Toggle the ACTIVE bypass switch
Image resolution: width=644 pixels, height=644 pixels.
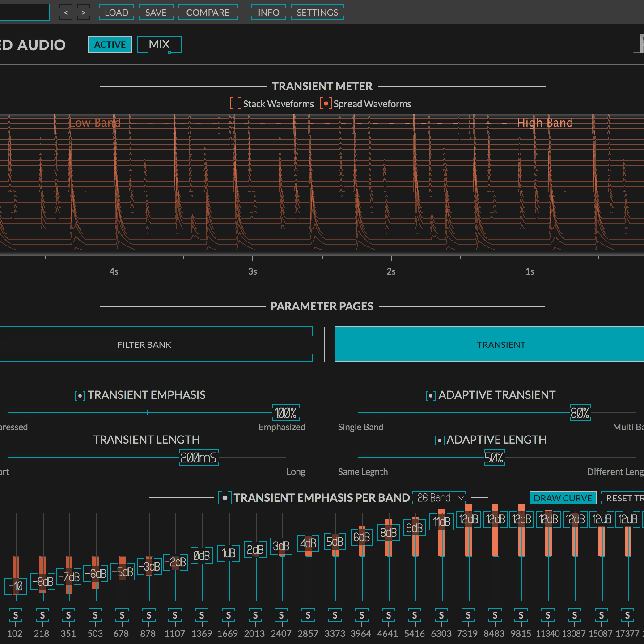(x=110, y=44)
